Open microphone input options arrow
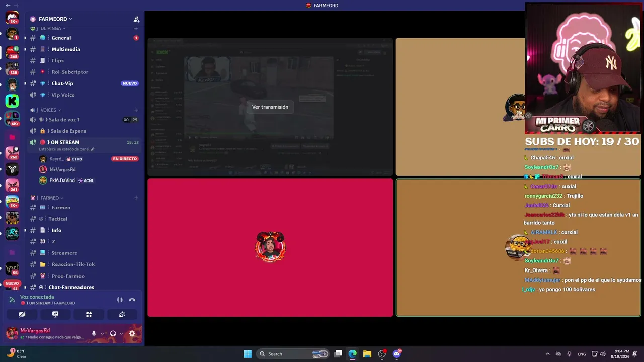The image size is (644, 362). (102, 333)
